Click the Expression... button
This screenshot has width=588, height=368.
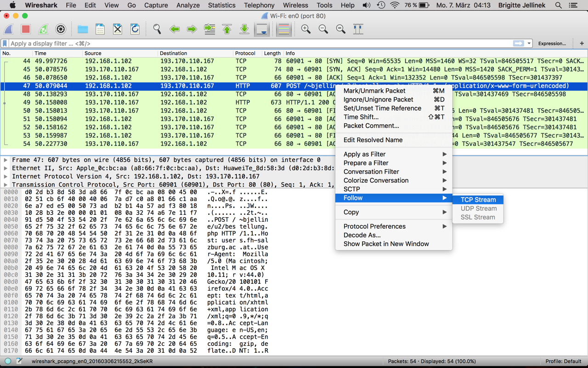point(552,43)
